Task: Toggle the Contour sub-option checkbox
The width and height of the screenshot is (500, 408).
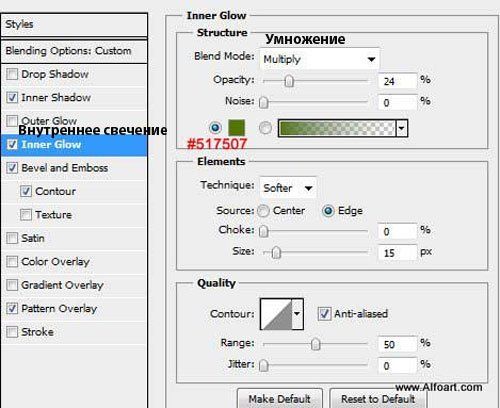Action: pyautogui.click(x=26, y=191)
